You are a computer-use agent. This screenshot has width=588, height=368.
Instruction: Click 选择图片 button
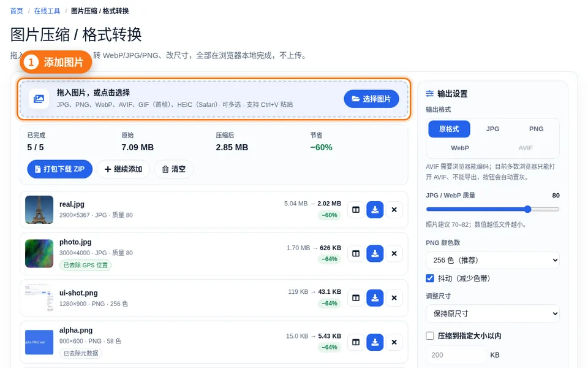click(x=371, y=99)
